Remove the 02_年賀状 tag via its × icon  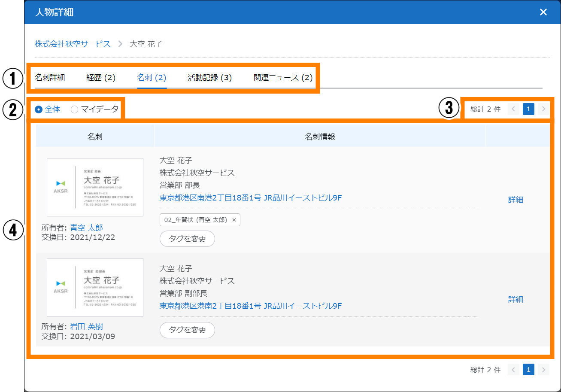tap(234, 220)
